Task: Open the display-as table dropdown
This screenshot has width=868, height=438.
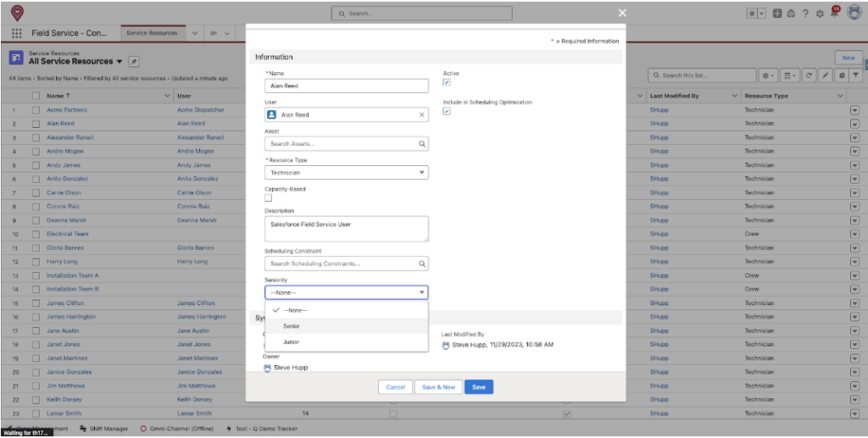Action: coord(790,75)
